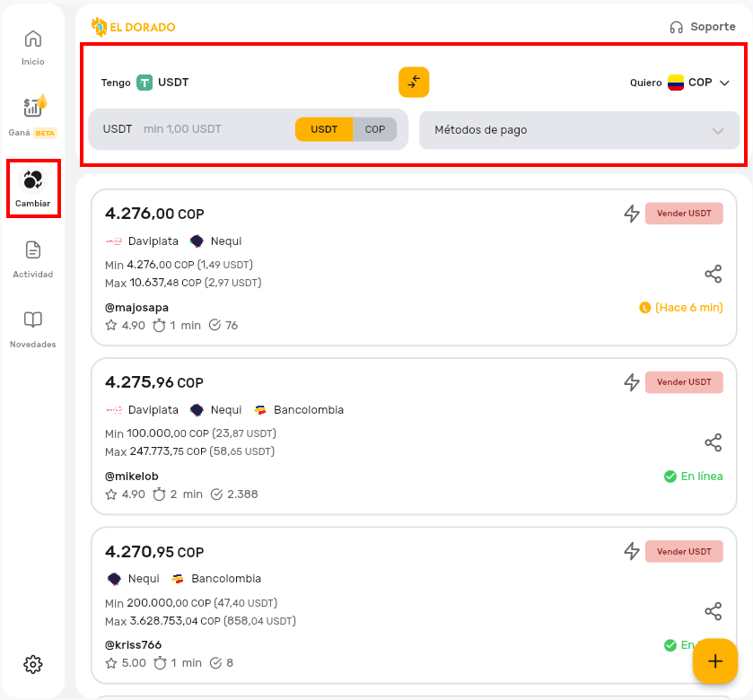Click the 4.270,95 COP price
Viewport: 753px width, 700px height.
(154, 552)
